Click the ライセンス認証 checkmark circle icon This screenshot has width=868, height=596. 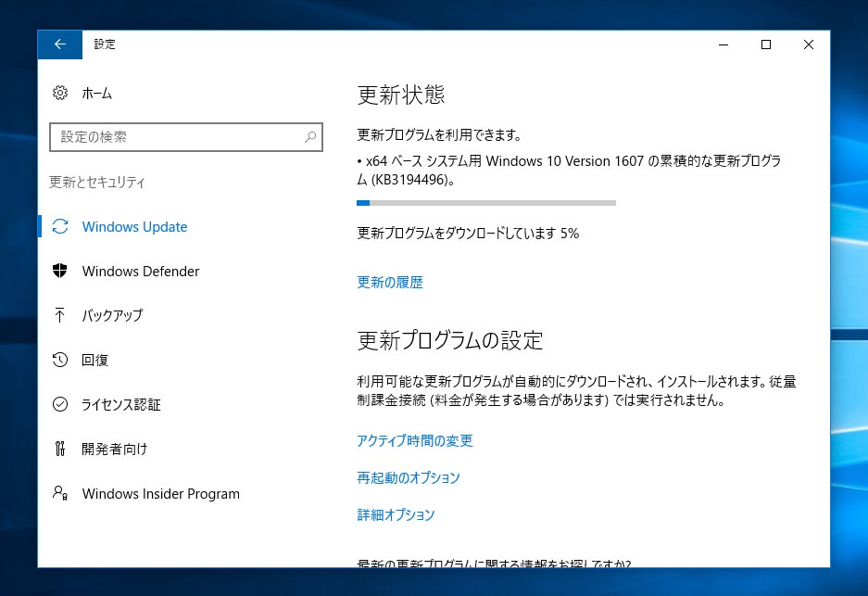click(60, 404)
